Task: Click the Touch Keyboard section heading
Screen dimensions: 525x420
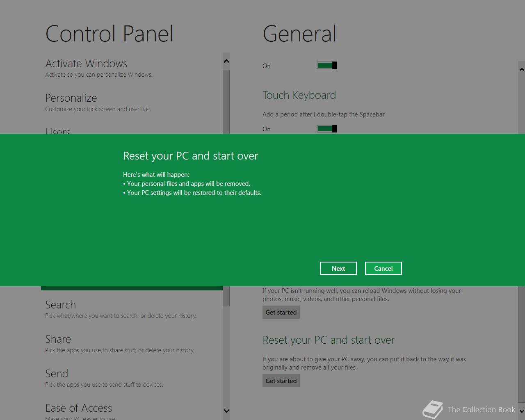Action: (299, 95)
